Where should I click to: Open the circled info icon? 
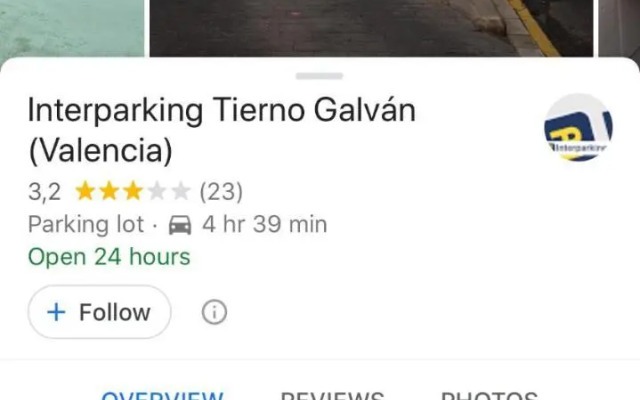(x=214, y=312)
